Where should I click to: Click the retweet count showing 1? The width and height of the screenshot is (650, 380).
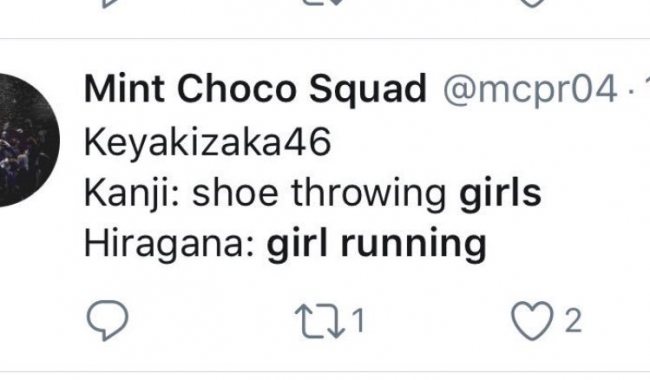[x=358, y=321]
